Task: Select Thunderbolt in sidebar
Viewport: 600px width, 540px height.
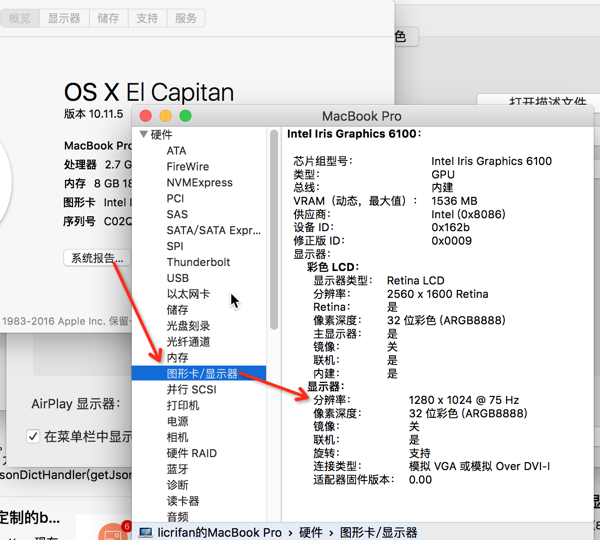Action: (x=198, y=262)
